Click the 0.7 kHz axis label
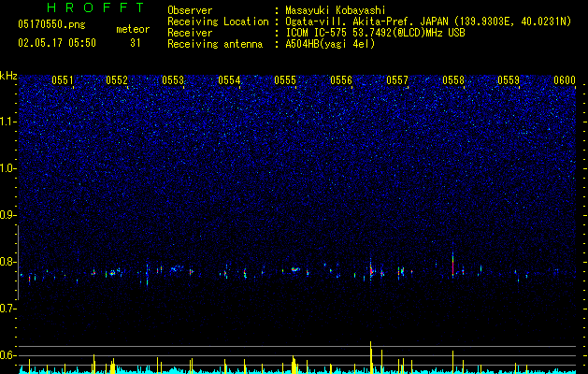The image size is (588, 374). (x=7, y=309)
